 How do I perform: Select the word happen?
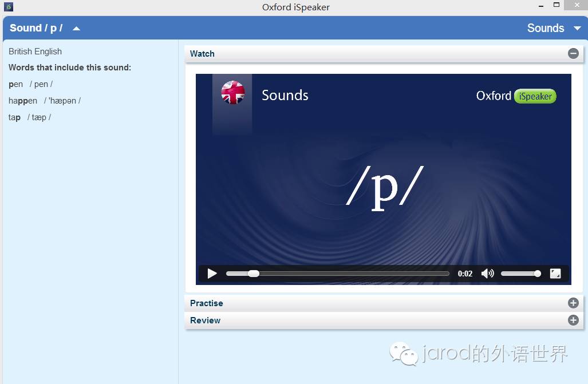tap(23, 101)
